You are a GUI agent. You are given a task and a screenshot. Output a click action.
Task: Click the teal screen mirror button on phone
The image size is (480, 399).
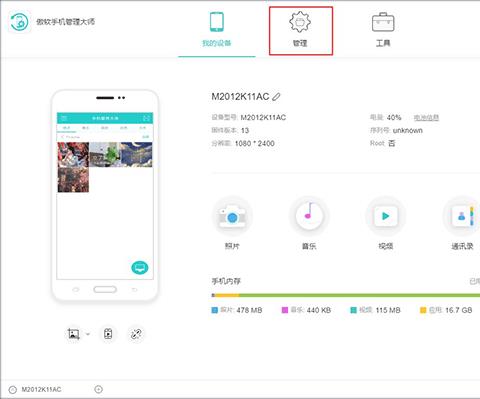click(x=140, y=267)
